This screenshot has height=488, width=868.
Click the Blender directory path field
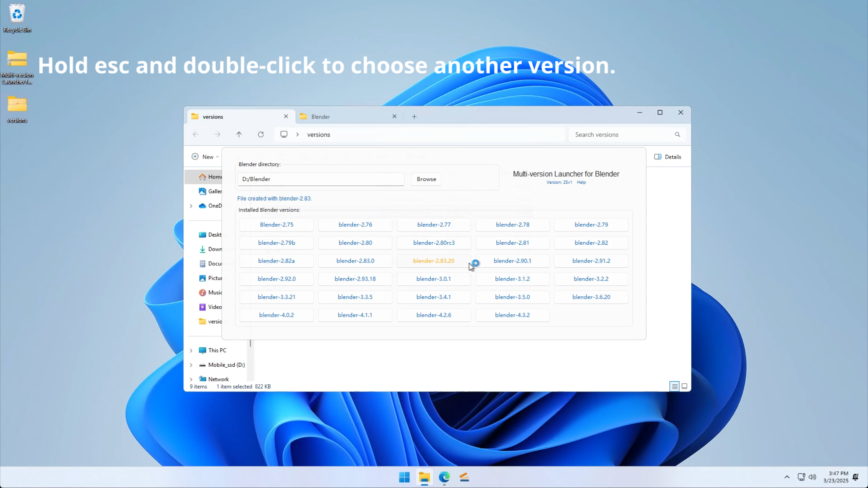pos(321,179)
